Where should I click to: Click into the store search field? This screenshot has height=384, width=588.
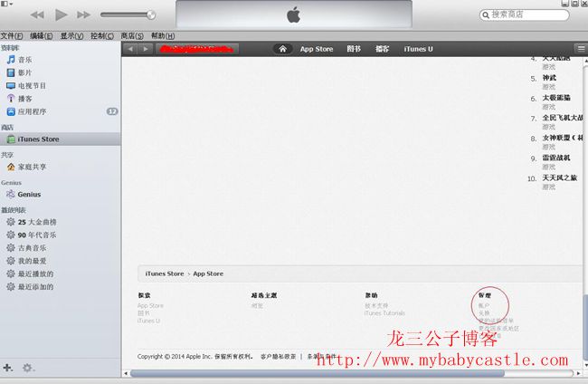tap(525, 14)
